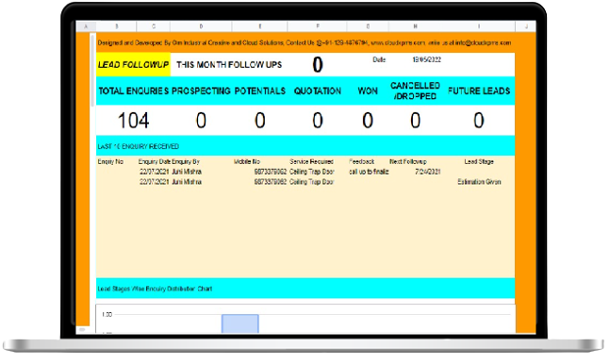Click the yellow LEAD FOLLOWUP cell
The height and width of the screenshot is (364, 610).
coord(133,65)
